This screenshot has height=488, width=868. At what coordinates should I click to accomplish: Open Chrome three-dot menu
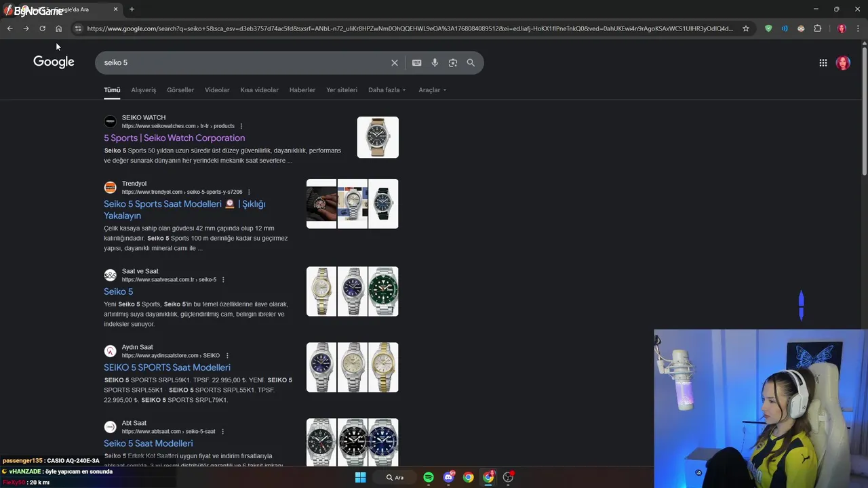click(858, 28)
